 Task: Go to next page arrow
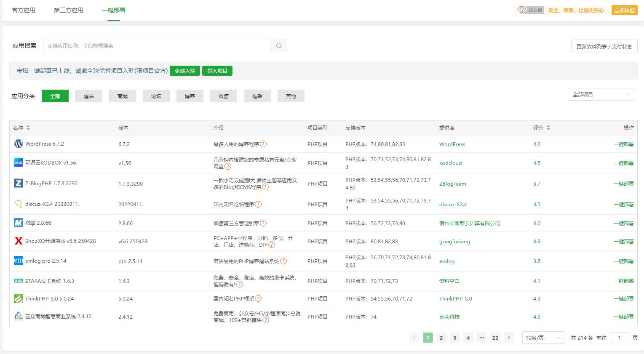click(509, 338)
